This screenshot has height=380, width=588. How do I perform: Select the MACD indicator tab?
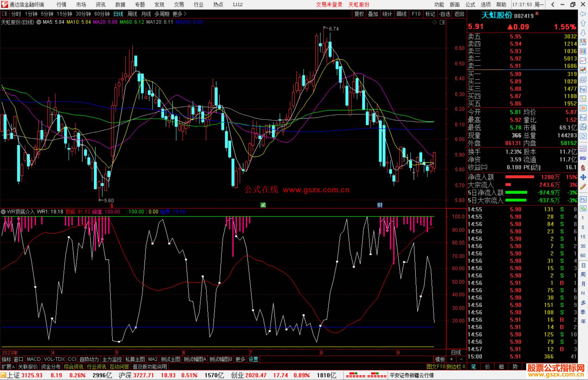pyautogui.click(x=34, y=359)
